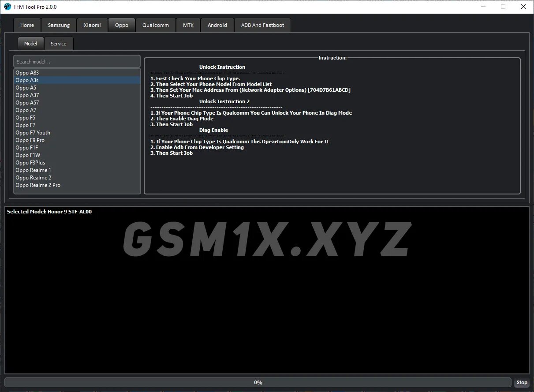Click the Stop button
The image size is (534, 392).
522,383
